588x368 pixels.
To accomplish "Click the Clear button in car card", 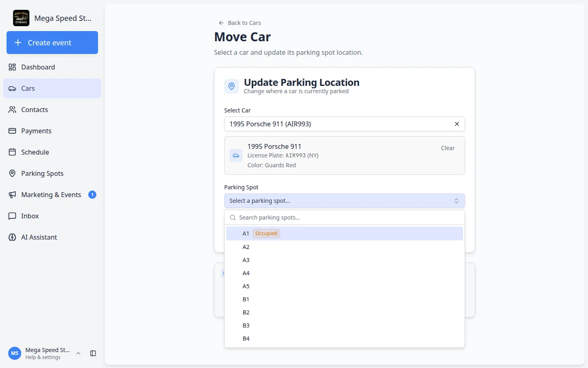I will tap(448, 148).
